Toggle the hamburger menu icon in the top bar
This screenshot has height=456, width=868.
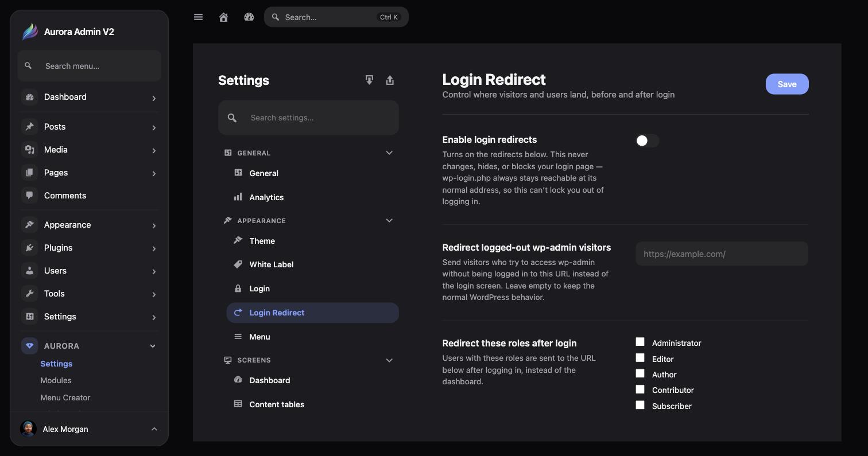pos(199,17)
